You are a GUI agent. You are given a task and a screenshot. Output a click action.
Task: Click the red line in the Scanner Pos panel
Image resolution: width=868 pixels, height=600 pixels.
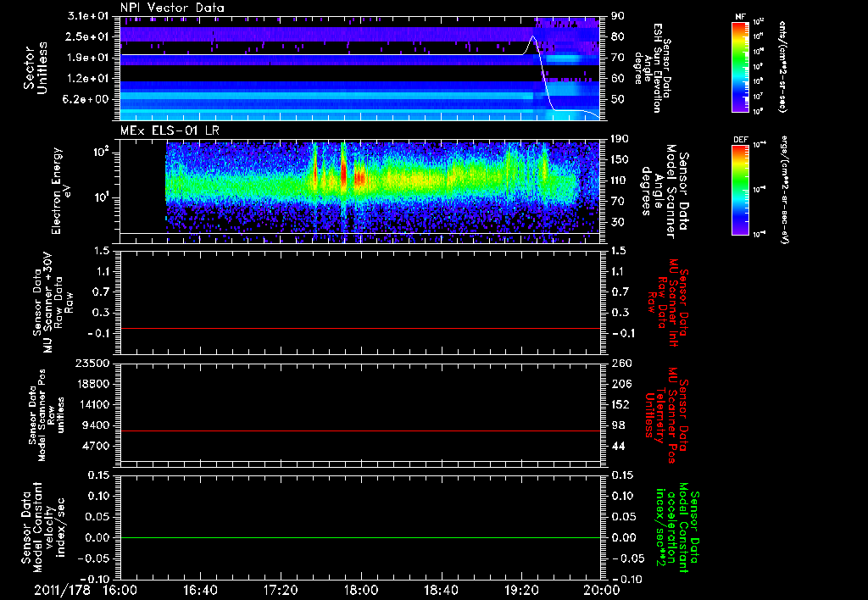(x=360, y=431)
